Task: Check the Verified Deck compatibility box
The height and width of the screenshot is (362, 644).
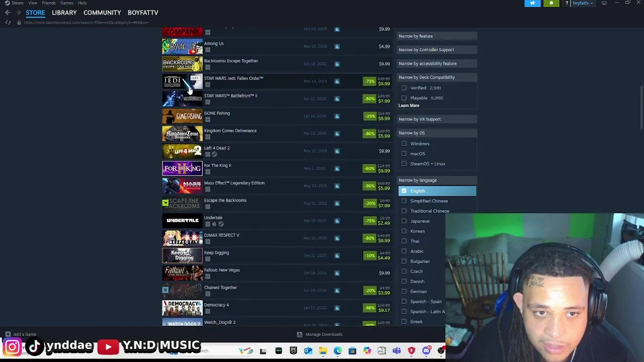Action: (404, 88)
